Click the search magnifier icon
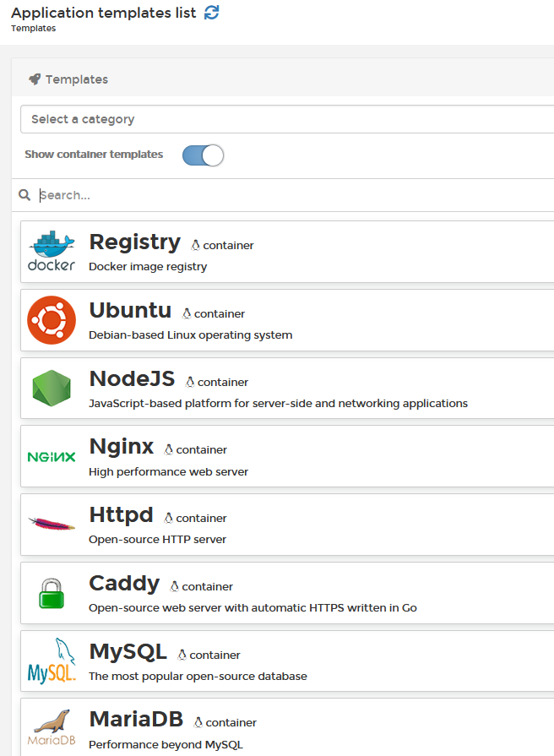This screenshot has height=756, width=554. 25,195
